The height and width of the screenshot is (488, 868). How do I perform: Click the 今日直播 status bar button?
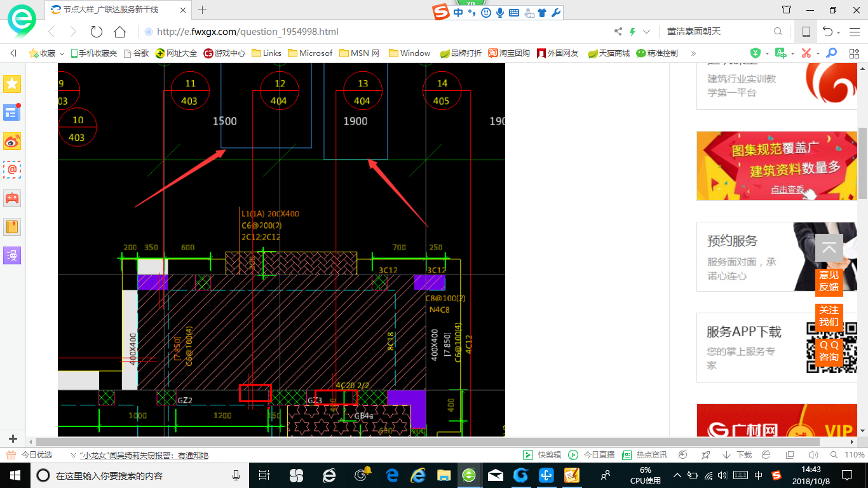pos(592,455)
